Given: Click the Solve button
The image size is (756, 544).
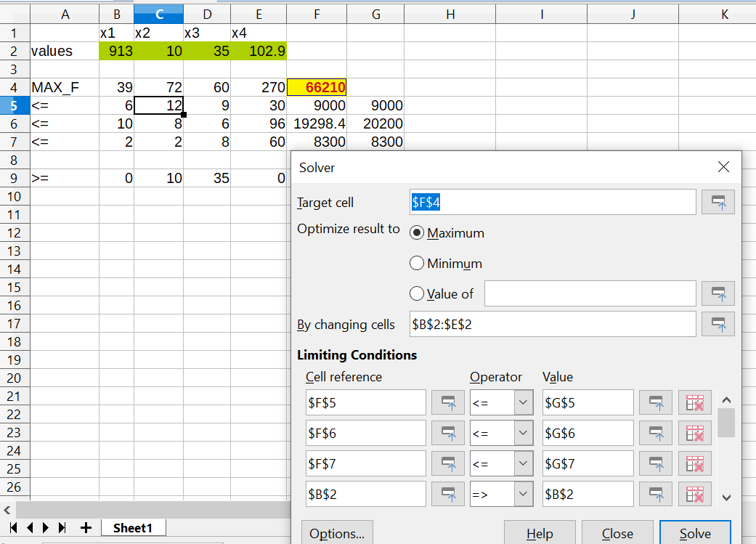Looking at the screenshot, I should pyautogui.click(x=695, y=533).
